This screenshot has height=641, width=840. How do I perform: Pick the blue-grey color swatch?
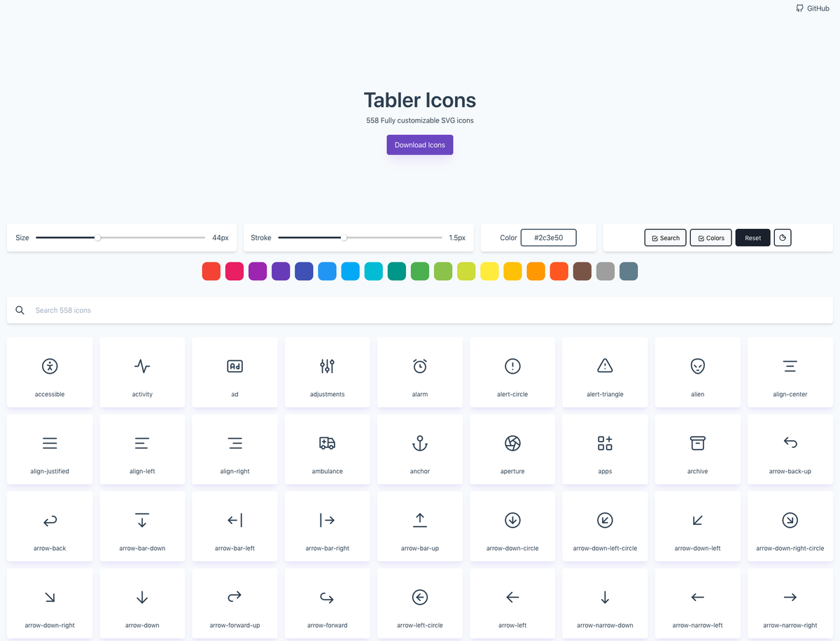tap(629, 272)
